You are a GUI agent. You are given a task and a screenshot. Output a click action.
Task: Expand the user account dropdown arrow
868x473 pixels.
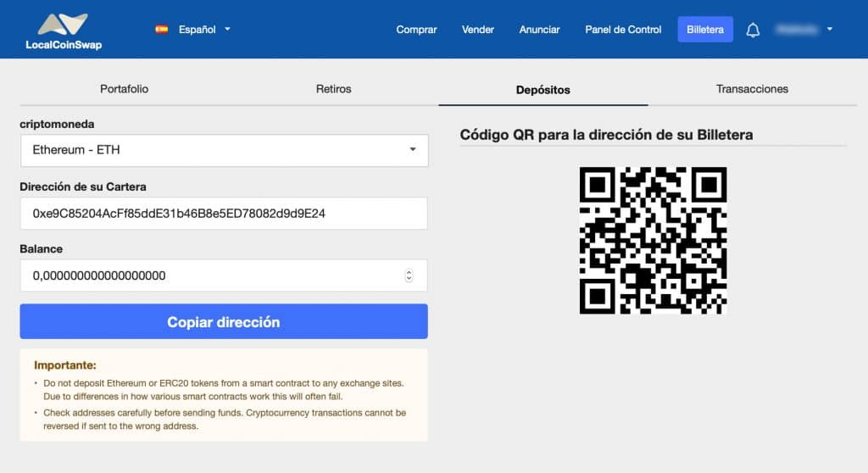click(x=830, y=30)
